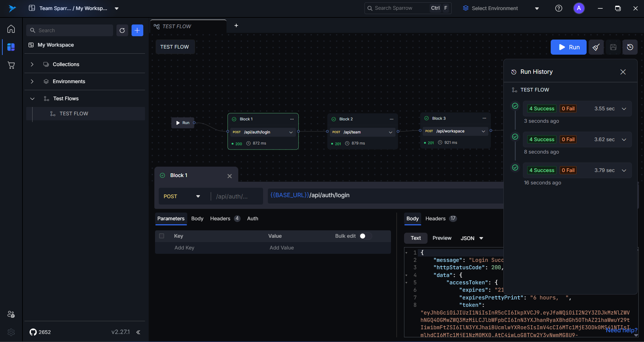The width and height of the screenshot is (644, 342).
Task: Expand the 3.55 sec run entry
Action: coord(624,109)
